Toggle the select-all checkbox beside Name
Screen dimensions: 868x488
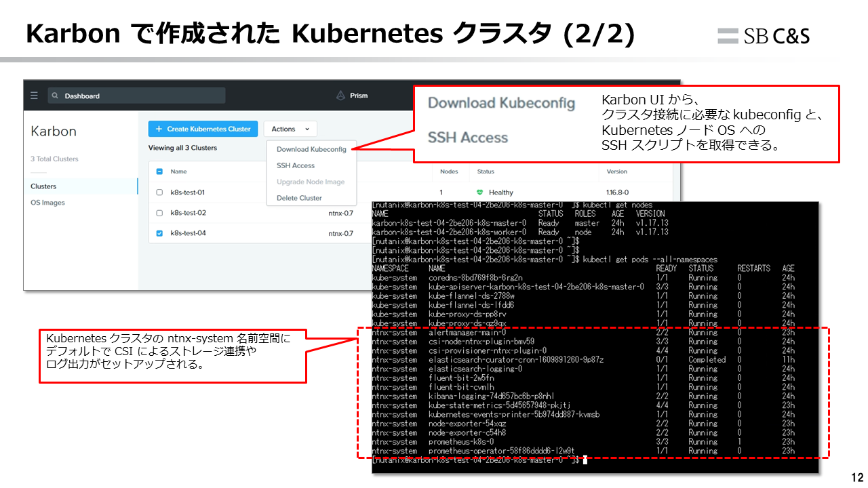(x=159, y=171)
